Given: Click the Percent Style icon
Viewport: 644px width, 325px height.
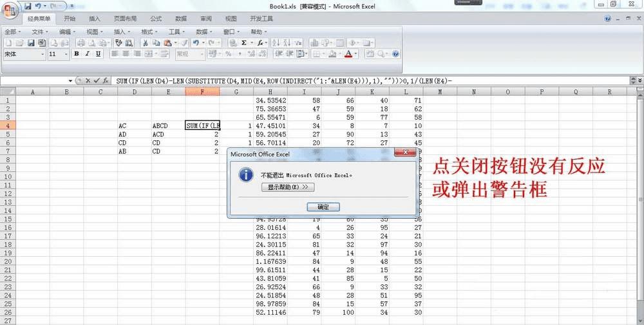Looking at the screenshot, I should point(229,54).
